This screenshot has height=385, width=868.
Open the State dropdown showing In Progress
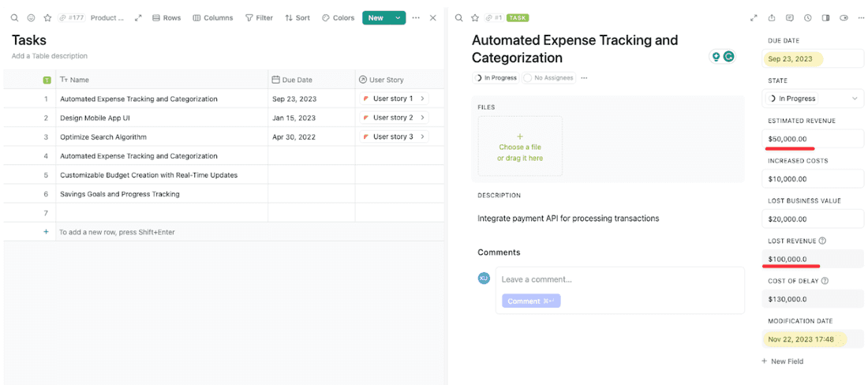[x=813, y=99]
